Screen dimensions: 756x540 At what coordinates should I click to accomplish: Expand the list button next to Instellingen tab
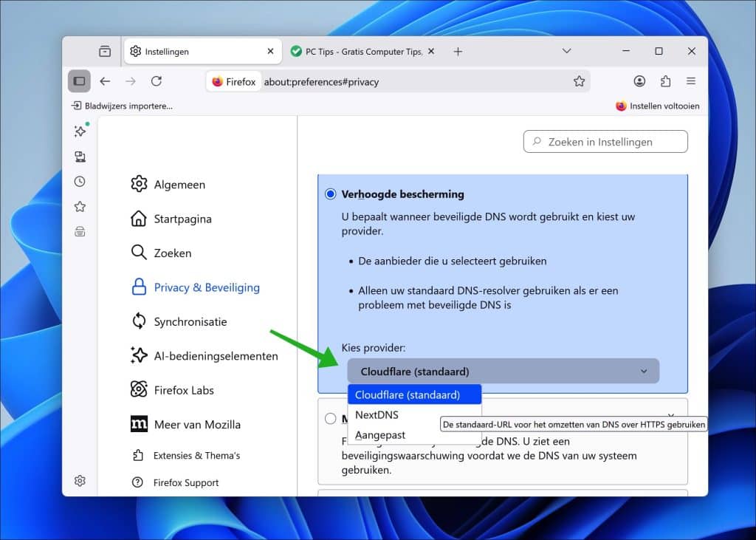[104, 51]
